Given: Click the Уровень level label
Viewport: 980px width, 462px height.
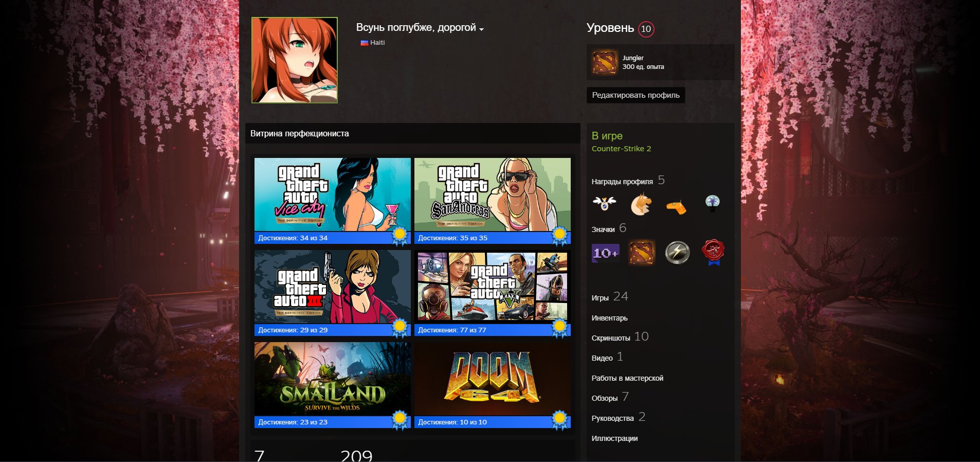Looking at the screenshot, I should [610, 28].
